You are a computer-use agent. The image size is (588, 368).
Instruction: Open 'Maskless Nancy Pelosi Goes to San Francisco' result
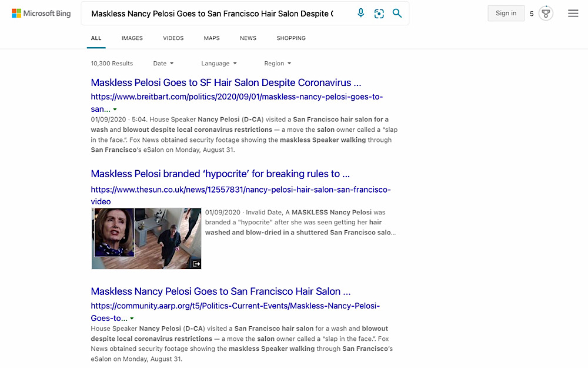point(221,291)
